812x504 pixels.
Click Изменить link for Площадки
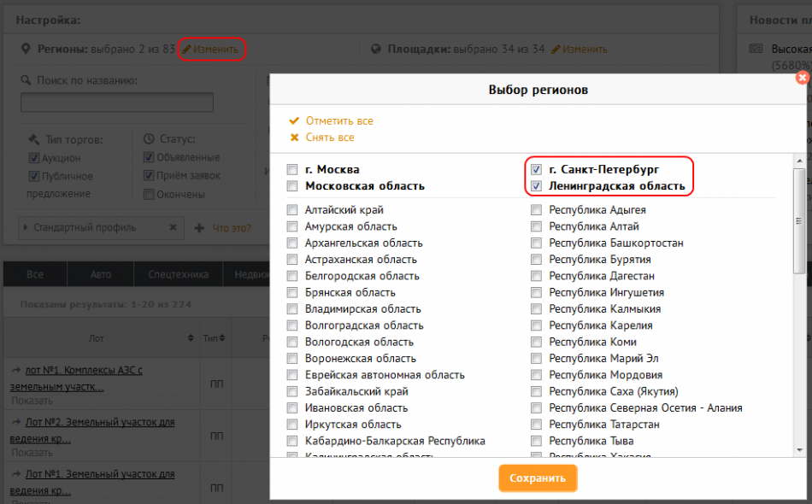coord(585,50)
